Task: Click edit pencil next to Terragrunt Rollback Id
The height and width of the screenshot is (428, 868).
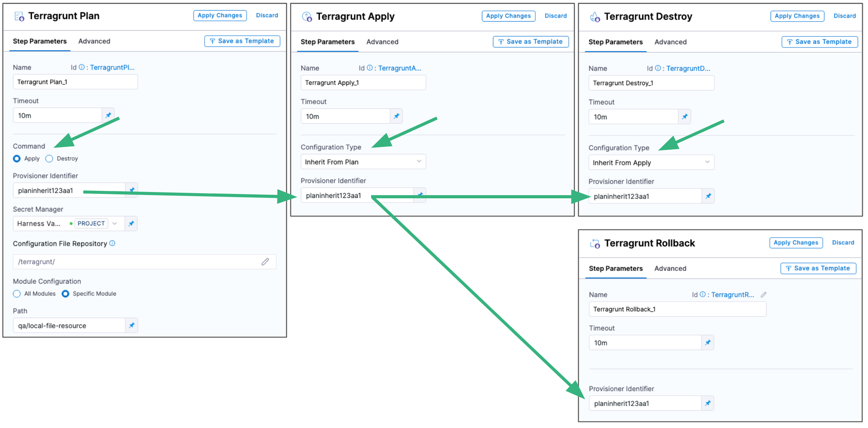Action: [764, 294]
